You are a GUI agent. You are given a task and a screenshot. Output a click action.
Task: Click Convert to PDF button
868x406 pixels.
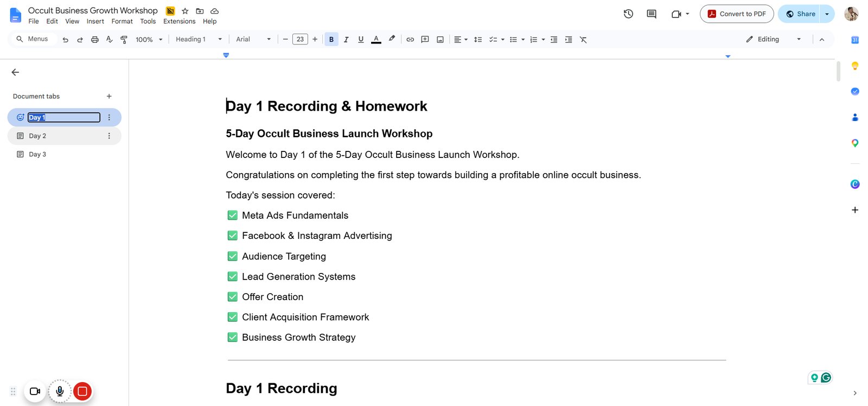coord(737,14)
